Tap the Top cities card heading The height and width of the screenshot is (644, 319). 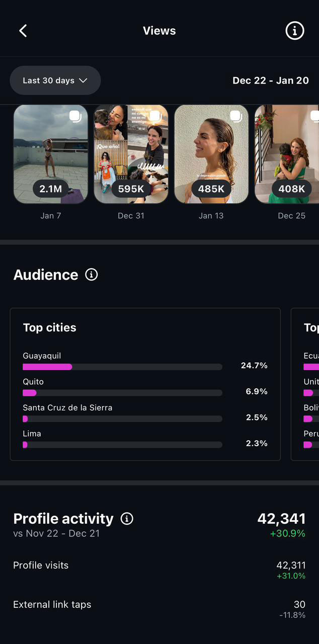click(50, 328)
